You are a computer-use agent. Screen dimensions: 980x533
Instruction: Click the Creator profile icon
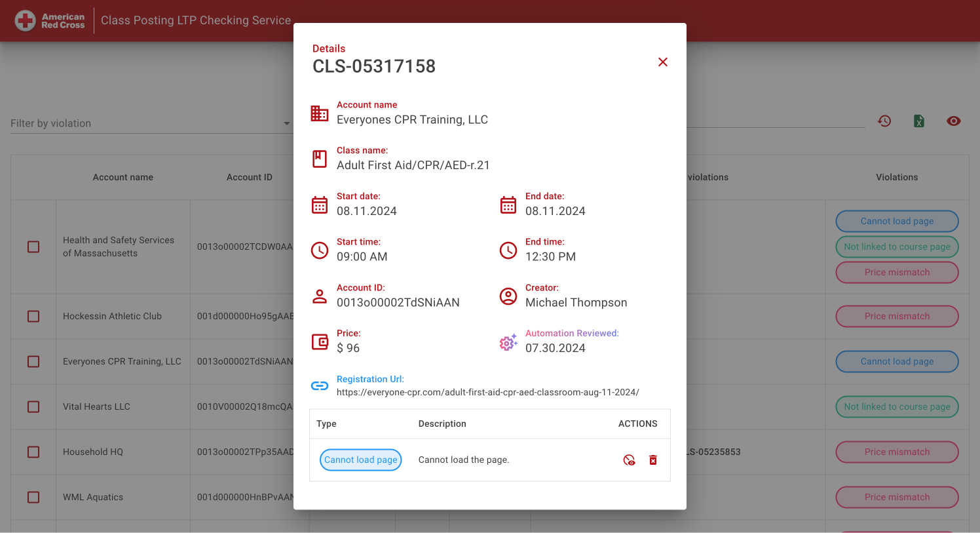(x=508, y=296)
